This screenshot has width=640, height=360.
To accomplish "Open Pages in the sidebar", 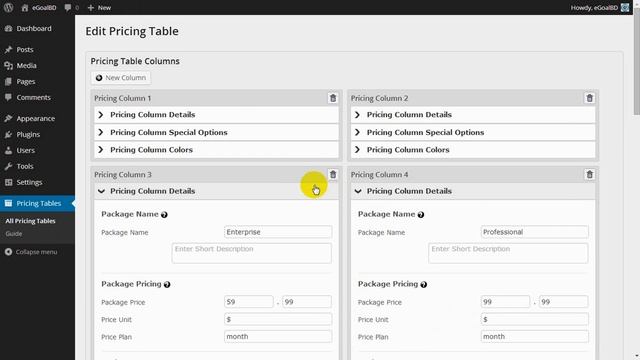I will [26, 81].
